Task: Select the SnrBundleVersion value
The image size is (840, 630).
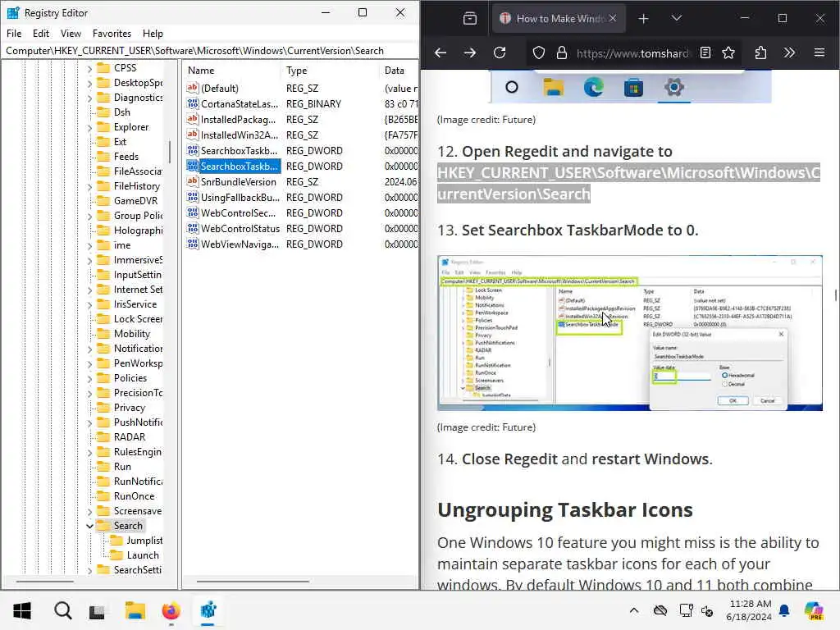Action: [238, 181]
